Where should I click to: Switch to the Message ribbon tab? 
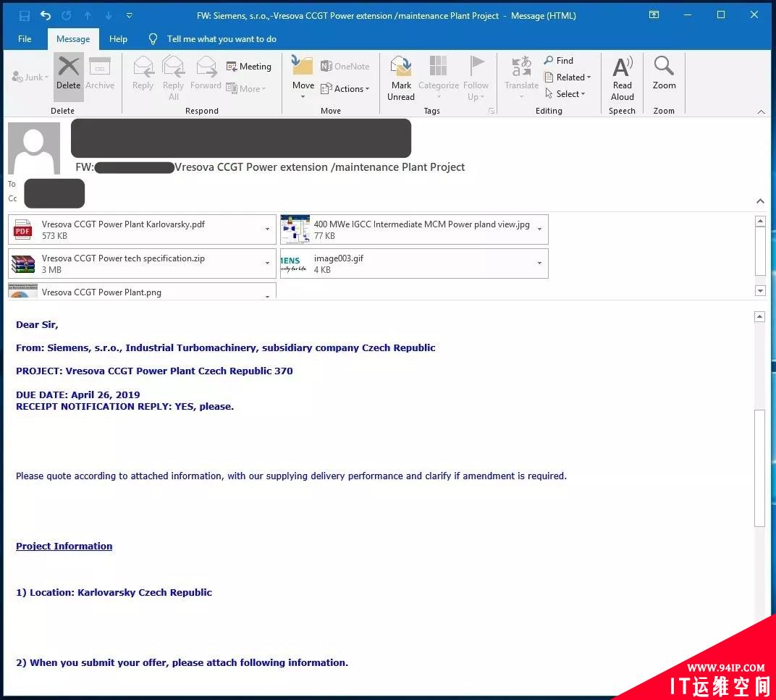pos(73,39)
